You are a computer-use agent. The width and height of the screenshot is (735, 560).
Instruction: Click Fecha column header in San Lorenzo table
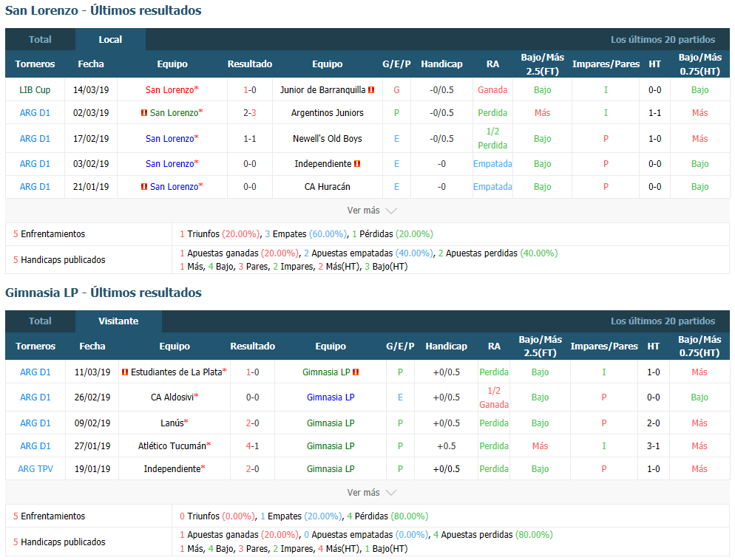click(x=91, y=64)
